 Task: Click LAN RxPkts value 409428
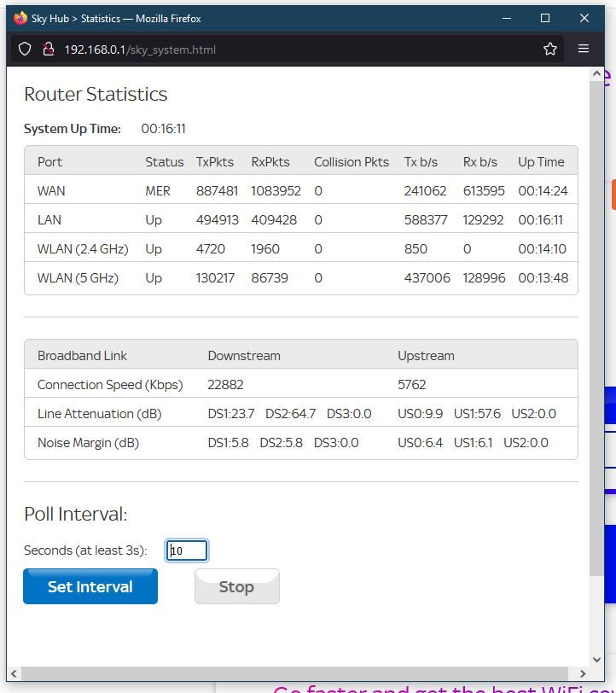(x=274, y=219)
